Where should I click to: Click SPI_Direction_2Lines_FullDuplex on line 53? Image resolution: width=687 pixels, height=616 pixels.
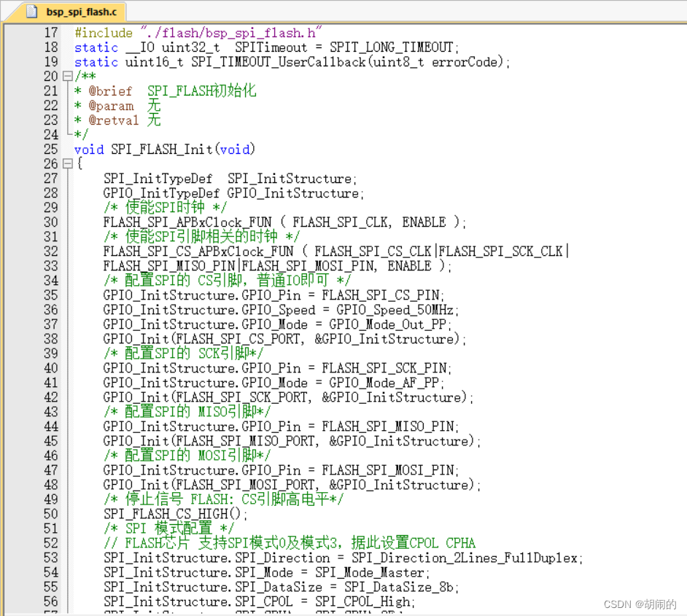coord(465,558)
